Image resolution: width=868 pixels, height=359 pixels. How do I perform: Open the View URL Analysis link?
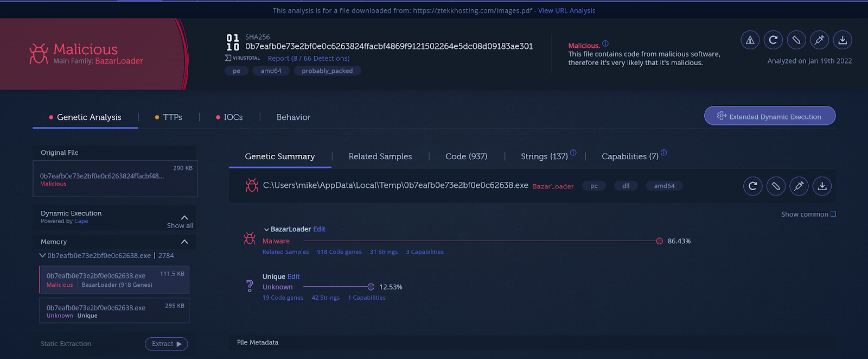point(566,10)
